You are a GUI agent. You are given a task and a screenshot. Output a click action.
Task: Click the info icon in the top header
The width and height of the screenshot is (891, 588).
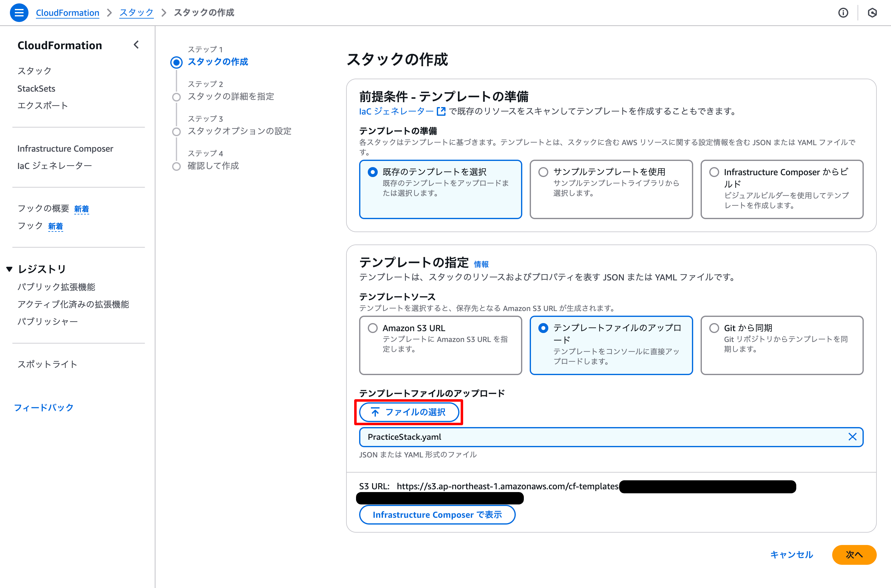pyautogui.click(x=843, y=12)
